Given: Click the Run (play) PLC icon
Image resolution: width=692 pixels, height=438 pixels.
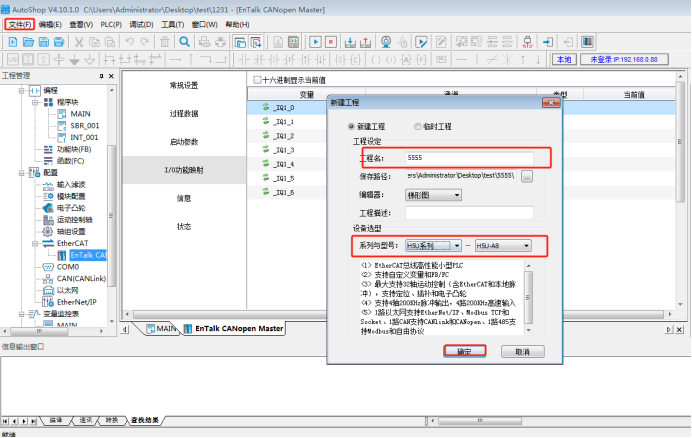Looking at the screenshot, I should click(x=315, y=42).
